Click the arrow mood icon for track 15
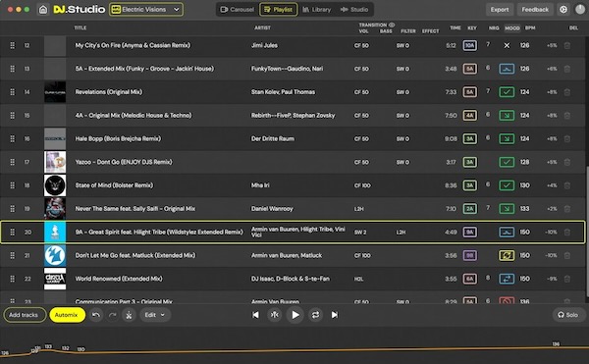Viewport: 589px width, 364px height. 507,115
